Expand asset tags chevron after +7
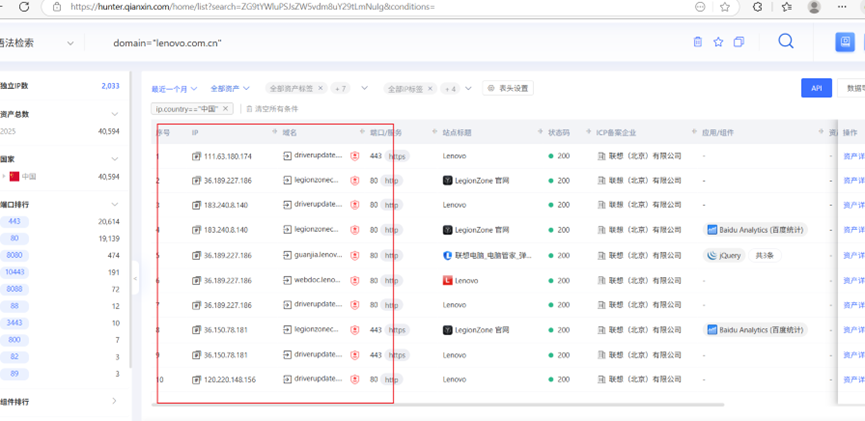The width and height of the screenshot is (865, 421). (x=365, y=88)
